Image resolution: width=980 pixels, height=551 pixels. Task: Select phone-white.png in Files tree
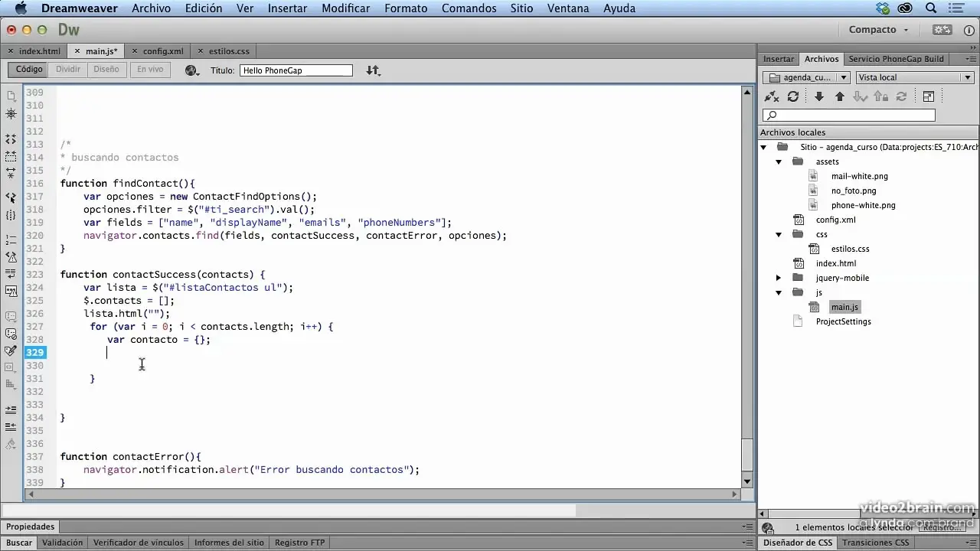tap(863, 205)
